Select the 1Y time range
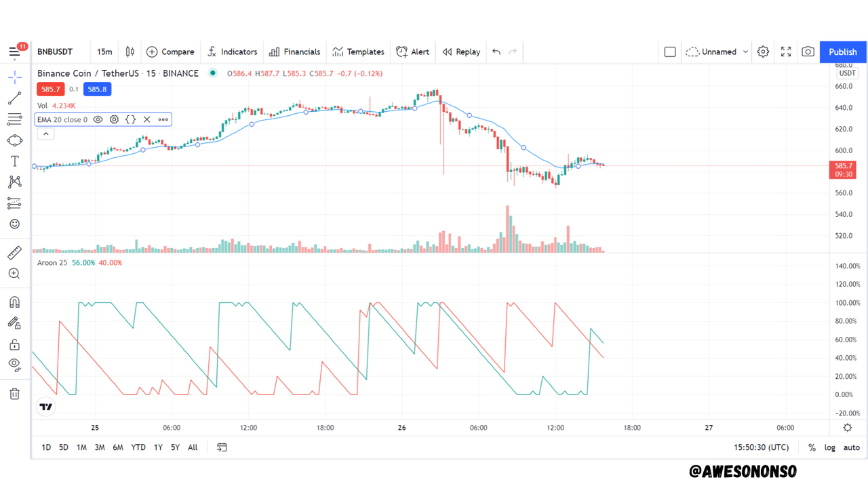This screenshot has height=488, width=868. pyautogui.click(x=158, y=447)
